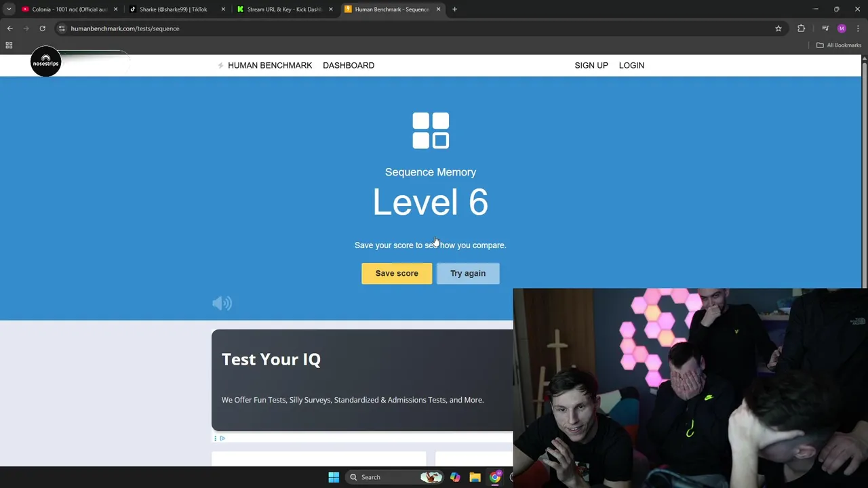This screenshot has height=488, width=868.
Task: Bookmark this page with the star icon
Action: click(x=778, y=28)
